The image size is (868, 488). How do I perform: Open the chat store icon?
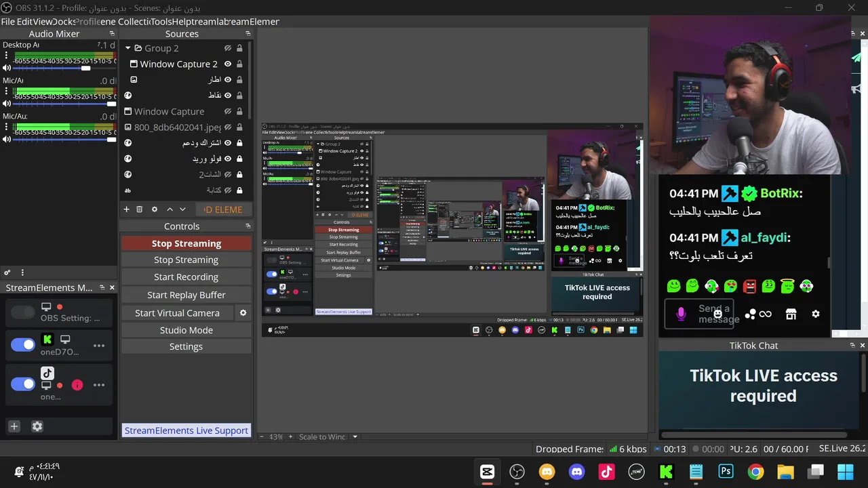click(x=791, y=314)
